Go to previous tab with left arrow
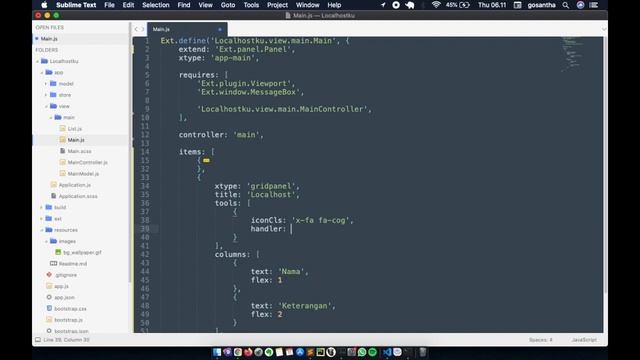The image size is (640, 360). click(136, 29)
